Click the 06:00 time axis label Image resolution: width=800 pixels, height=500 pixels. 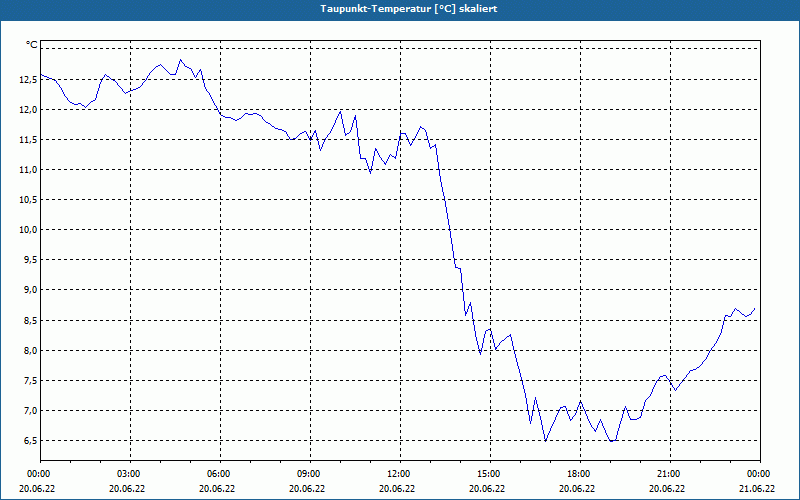[217, 474]
